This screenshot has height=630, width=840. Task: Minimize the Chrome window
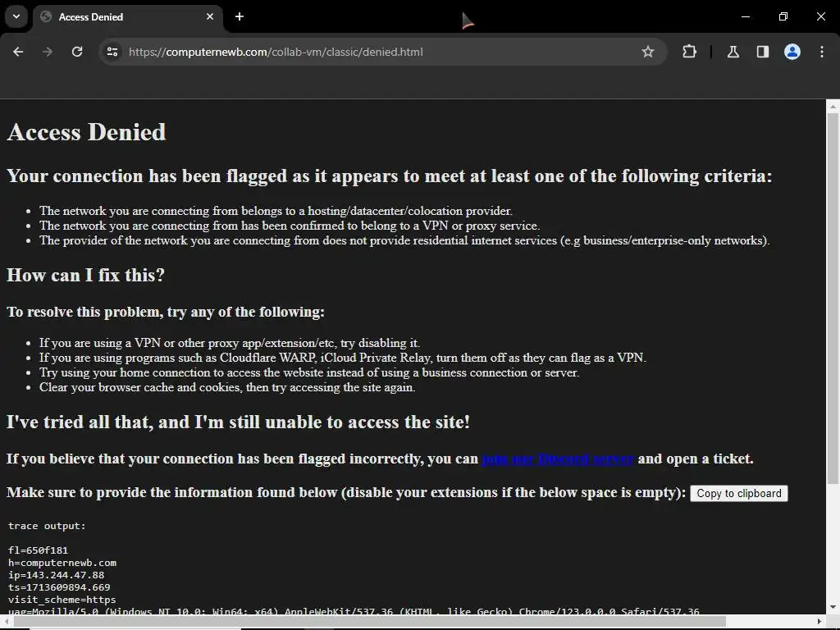coord(745,16)
